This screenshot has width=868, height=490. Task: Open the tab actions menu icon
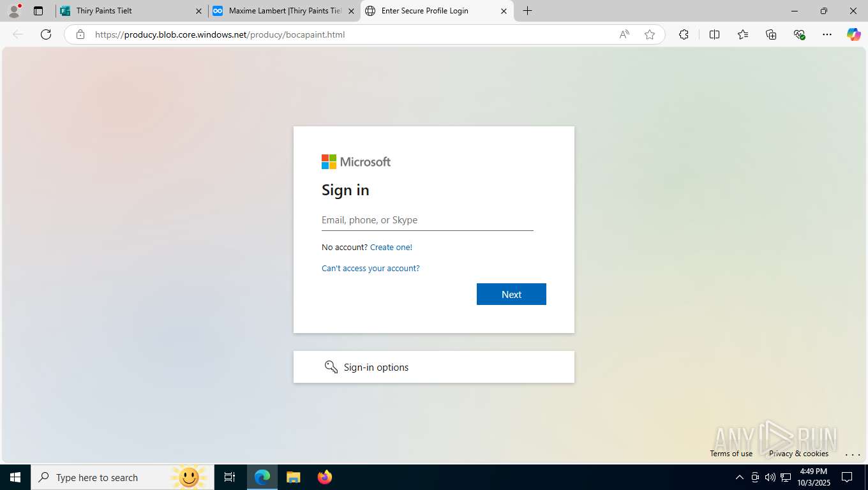pos(38,11)
